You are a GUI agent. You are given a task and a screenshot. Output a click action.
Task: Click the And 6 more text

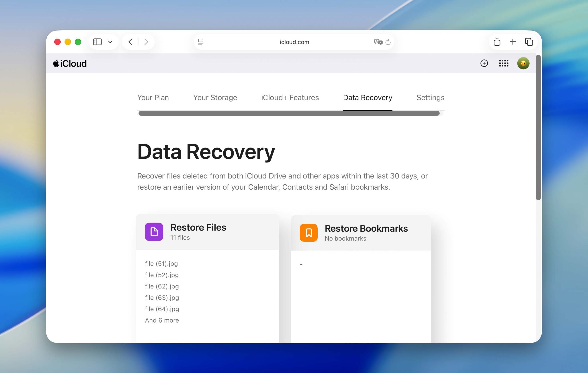[x=162, y=320]
